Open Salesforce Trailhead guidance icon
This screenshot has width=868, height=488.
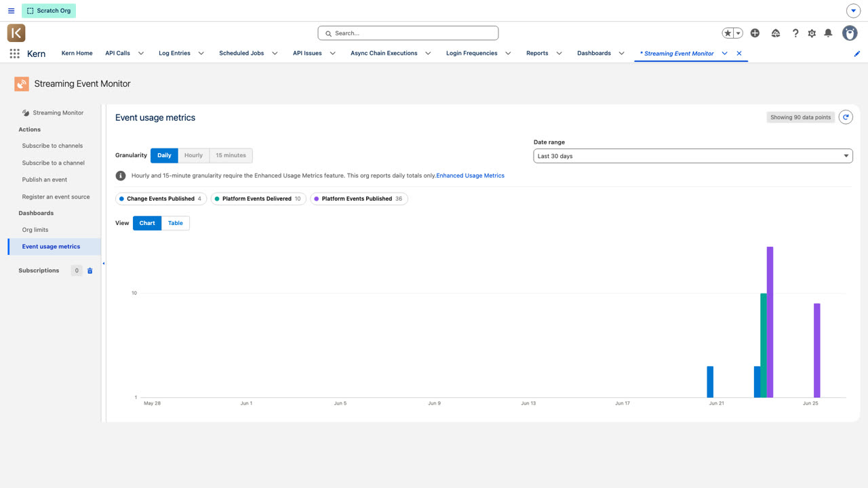click(776, 33)
